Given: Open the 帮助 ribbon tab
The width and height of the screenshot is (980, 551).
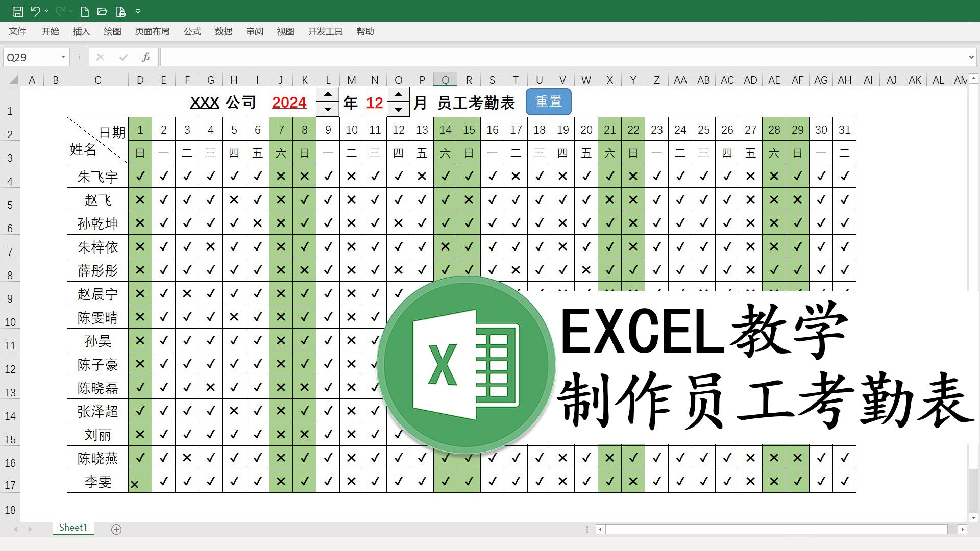Looking at the screenshot, I should click(x=365, y=31).
